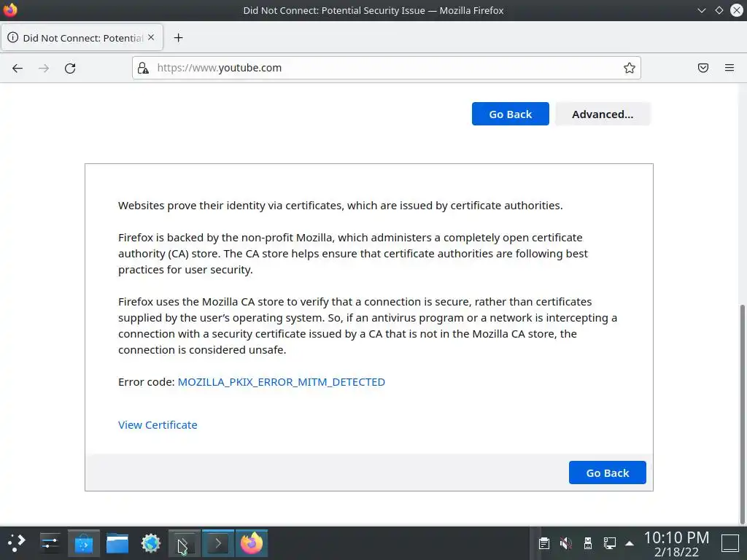Viewport: 747px width, 560px height.
Task: Open the View Certificate link
Action: (x=158, y=425)
